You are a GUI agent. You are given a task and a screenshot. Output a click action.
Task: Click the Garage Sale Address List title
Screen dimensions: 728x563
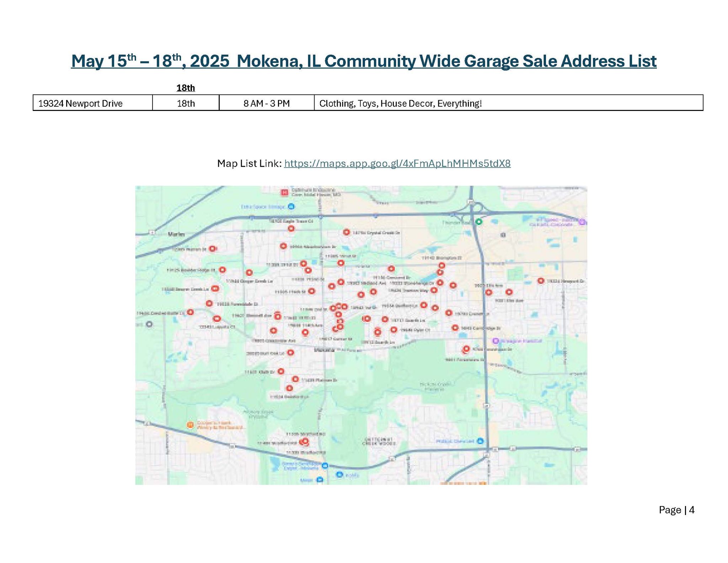click(x=364, y=61)
